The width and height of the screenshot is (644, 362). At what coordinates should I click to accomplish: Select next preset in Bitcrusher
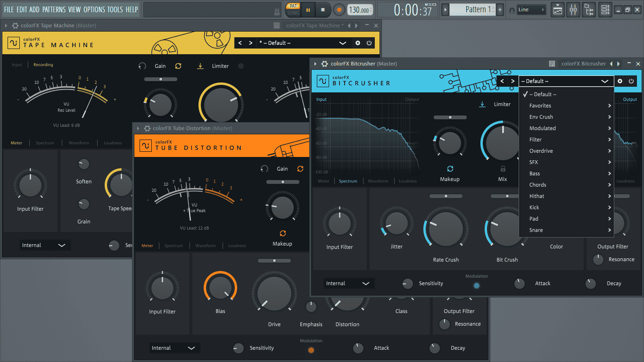513,81
